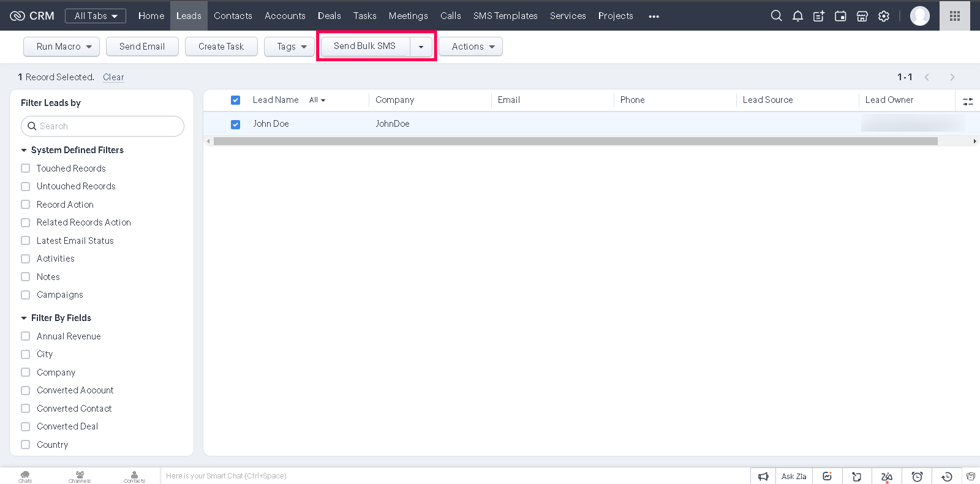Click the Send Email button
The height and width of the screenshot is (484, 980).
click(142, 47)
